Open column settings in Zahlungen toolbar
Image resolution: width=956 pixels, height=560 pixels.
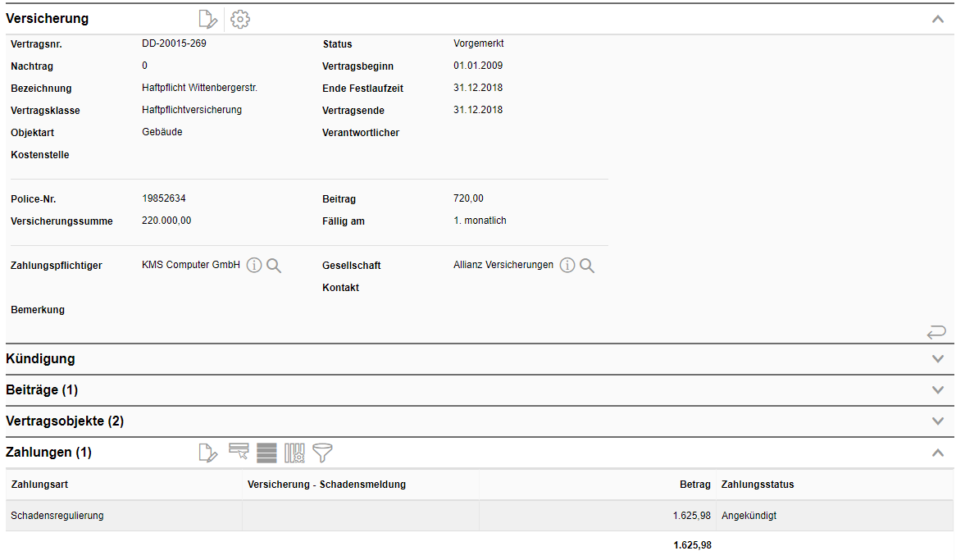[294, 453]
